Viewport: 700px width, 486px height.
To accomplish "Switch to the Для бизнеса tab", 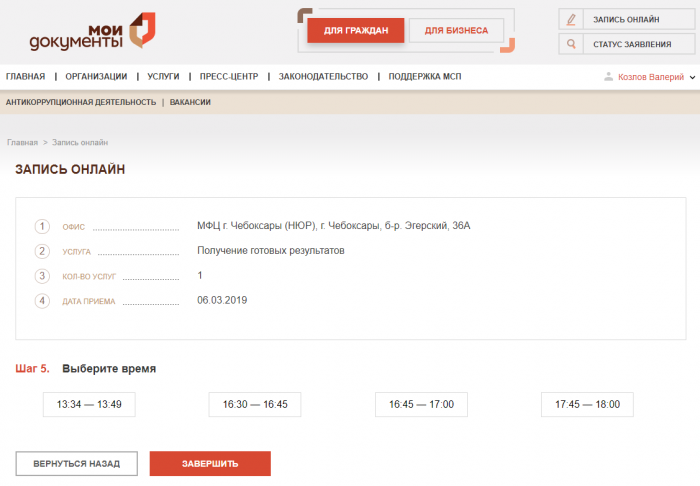I will pyautogui.click(x=456, y=31).
